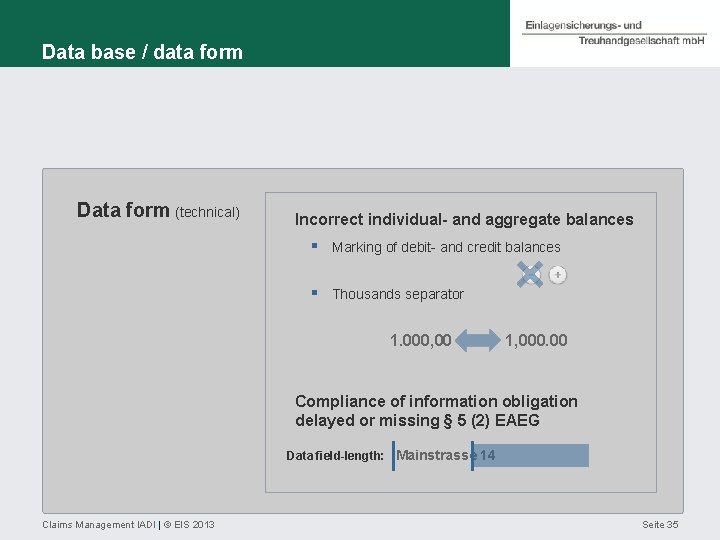Click the plus circle icon
This screenshot has height=540, width=720.
coord(557,275)
